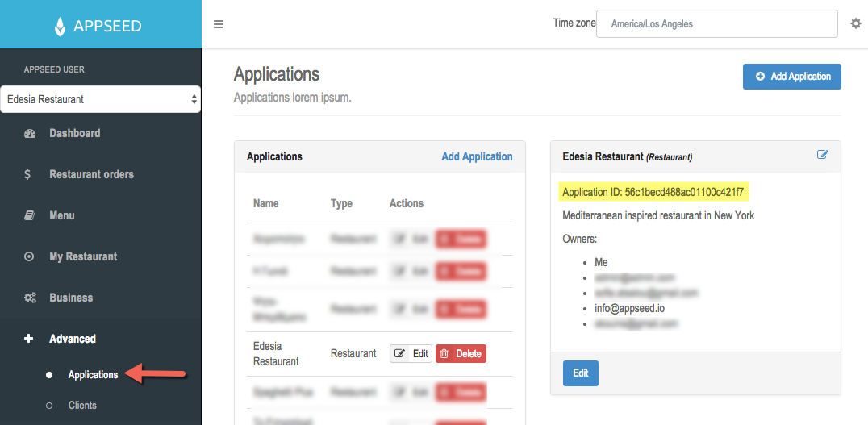Image resolution: width=868 pixels, height=425 pixels.
Task: Open the Time zone America/Los Angeles field
Action: click(717, 24)
